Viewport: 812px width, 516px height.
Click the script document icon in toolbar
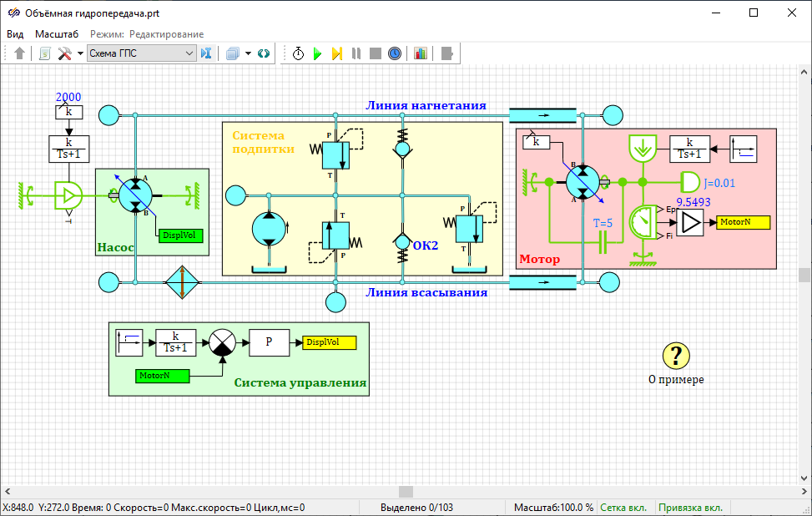[45, 53]
